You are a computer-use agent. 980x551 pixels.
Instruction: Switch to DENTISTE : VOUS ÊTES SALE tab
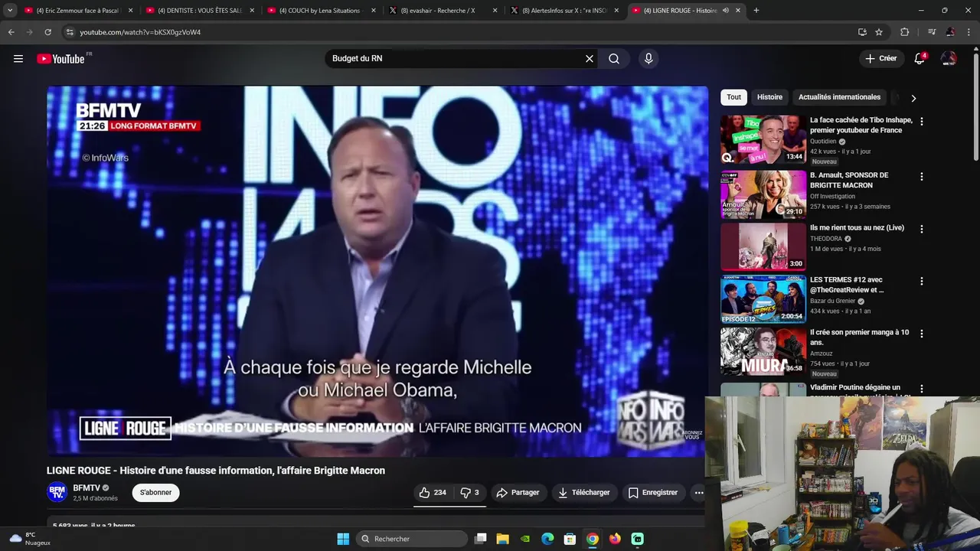pyautogui.click(x=200, y=11)
